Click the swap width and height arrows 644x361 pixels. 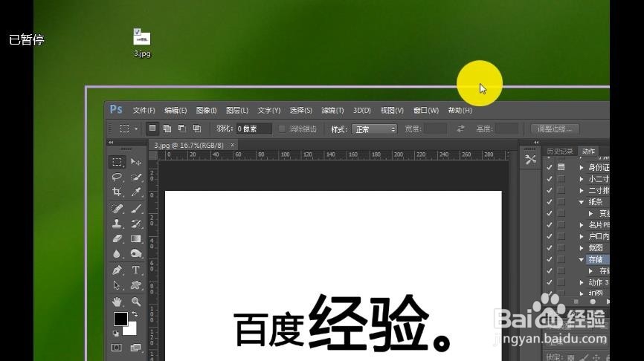pyautogui.click(x=460, y=129)
